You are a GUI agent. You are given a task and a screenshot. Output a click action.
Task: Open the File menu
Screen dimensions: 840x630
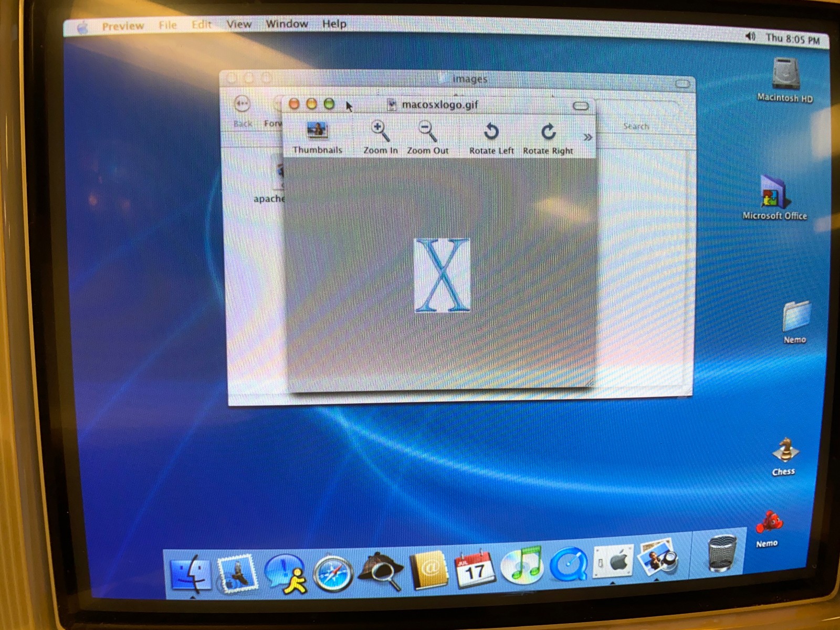(x=167, y=25)
